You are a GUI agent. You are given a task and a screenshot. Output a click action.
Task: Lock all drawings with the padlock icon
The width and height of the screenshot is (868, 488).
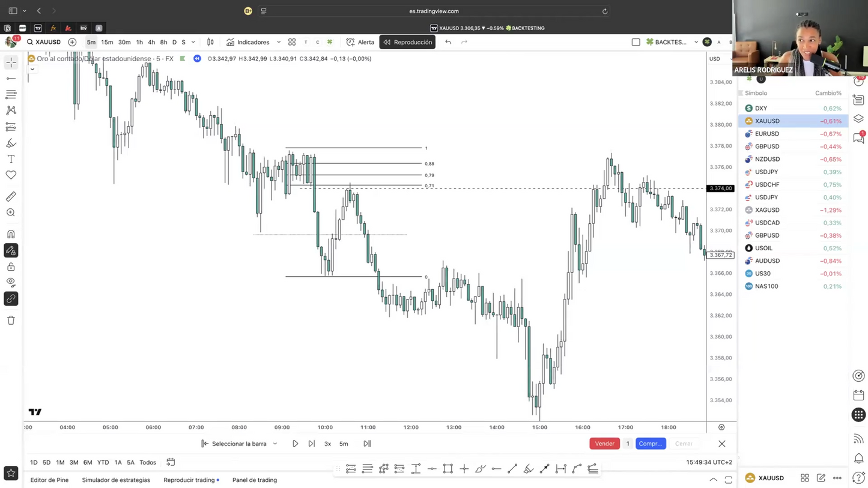click(11, 267)
